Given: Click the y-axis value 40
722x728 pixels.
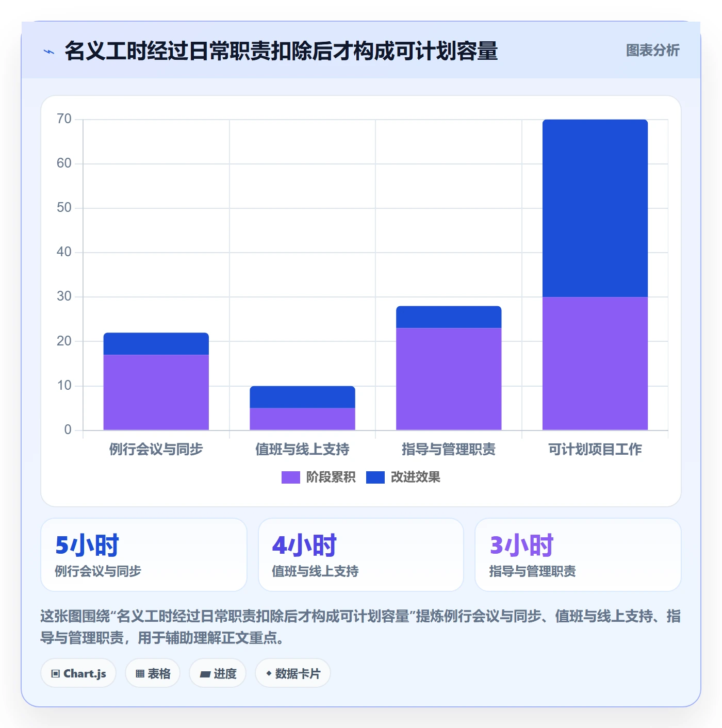Looking at the screenshot, I should pyautogui.click(x=64, y=252).
